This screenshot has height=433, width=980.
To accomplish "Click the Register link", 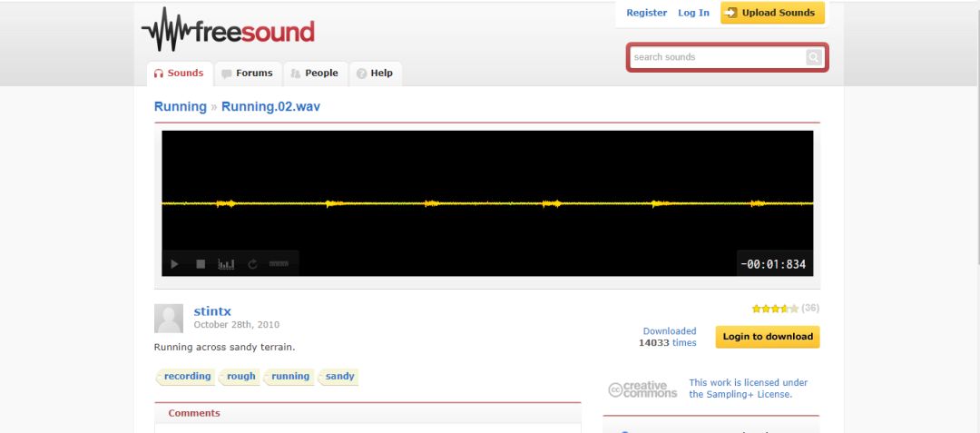I will [x=647, y=13].
